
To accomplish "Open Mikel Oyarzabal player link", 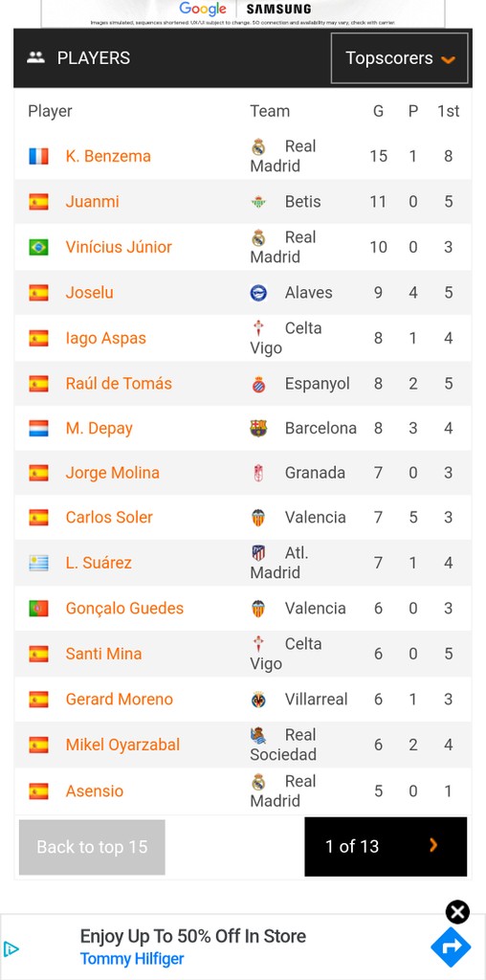I will pyautogui.click(x=122, y=745).
